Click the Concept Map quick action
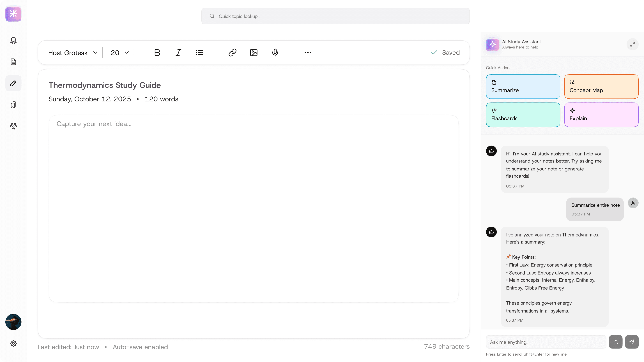The height and width of the screenshot is (362, 644). point(601,86)
